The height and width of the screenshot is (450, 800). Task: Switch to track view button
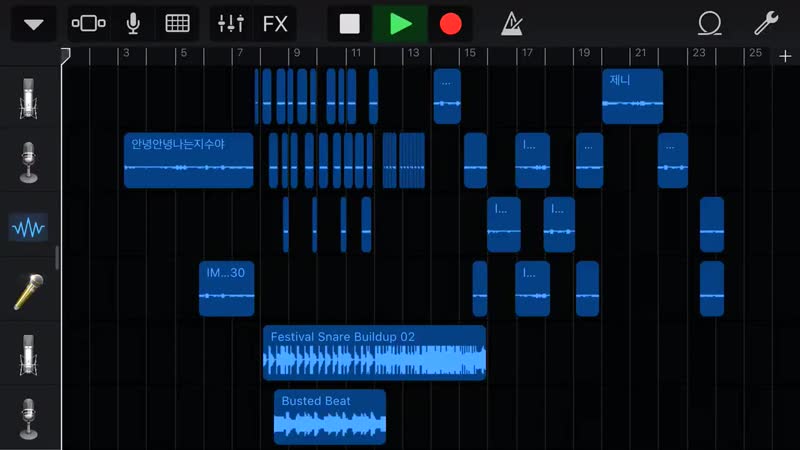[x=89, y=24]
